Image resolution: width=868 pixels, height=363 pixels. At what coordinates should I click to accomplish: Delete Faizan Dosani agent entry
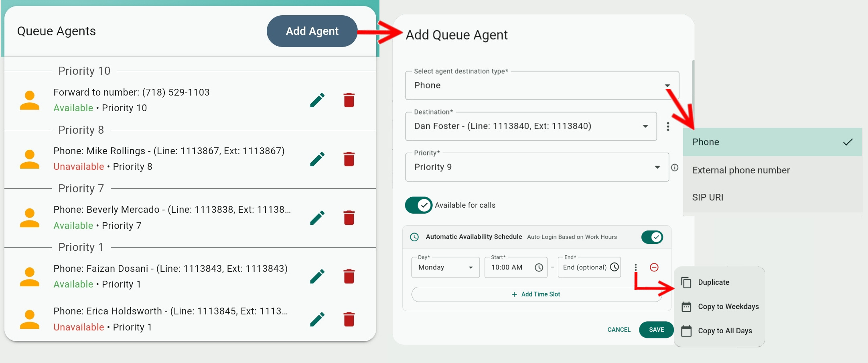click(349, 276)
